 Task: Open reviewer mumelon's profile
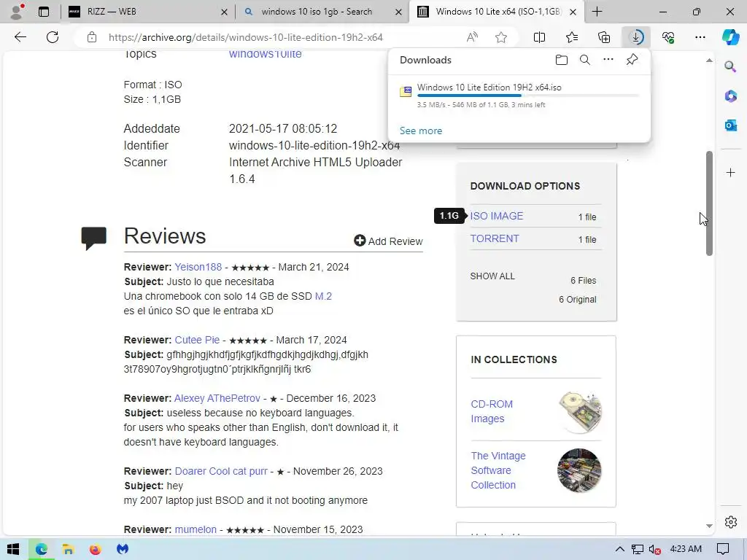[x=196, y=529]
